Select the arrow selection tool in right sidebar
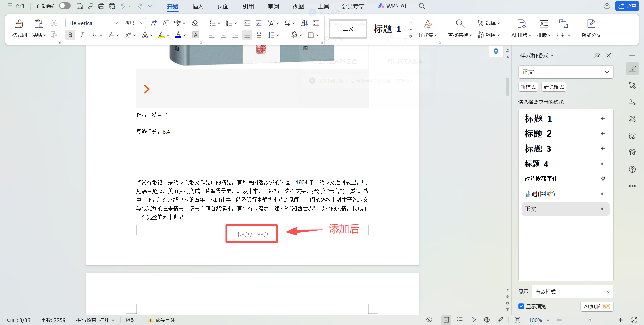 (633, 85)
